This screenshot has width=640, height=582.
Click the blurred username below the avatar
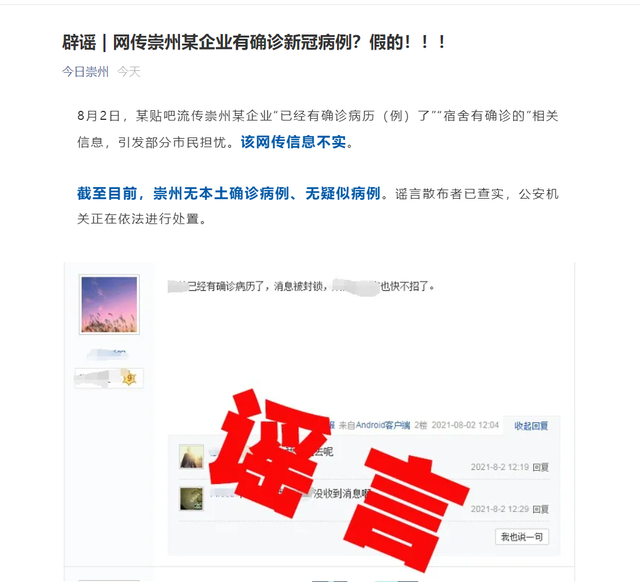click(108, 353)
